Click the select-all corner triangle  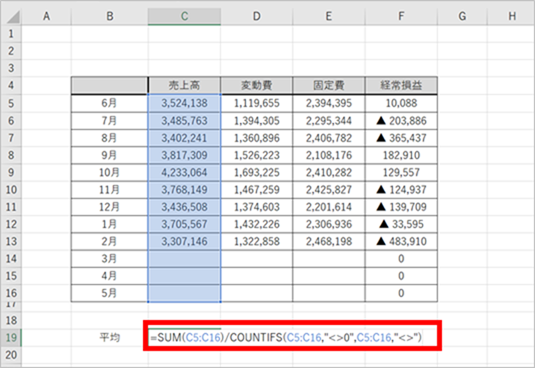pos(13,16)
